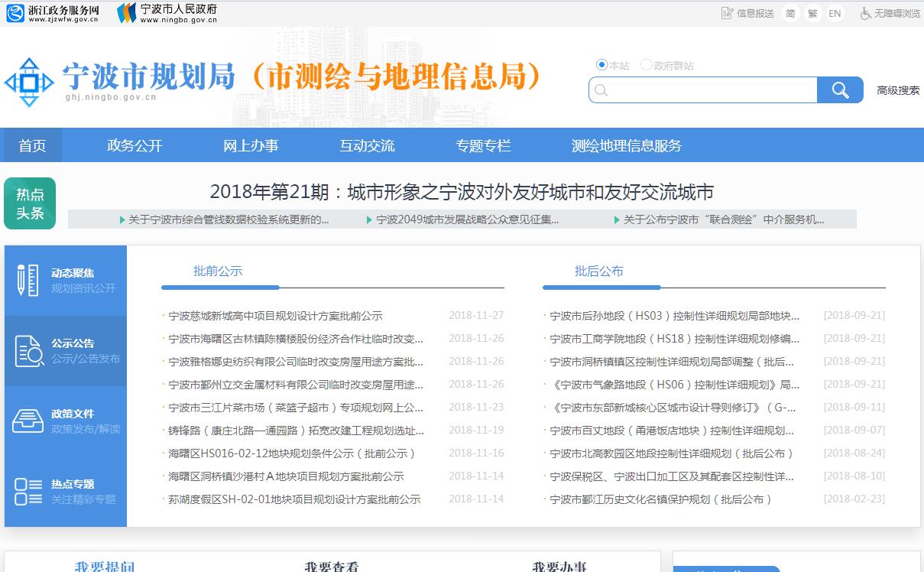Click the 信息报送 edit icon
This screenshot has height=572, width=924.
pyautogui.click(x=728, y=13)
